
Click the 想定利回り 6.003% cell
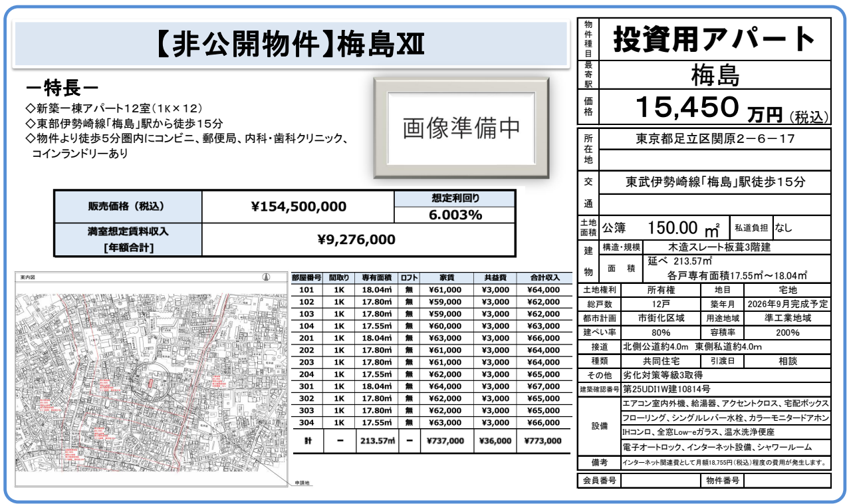[455, 214]
